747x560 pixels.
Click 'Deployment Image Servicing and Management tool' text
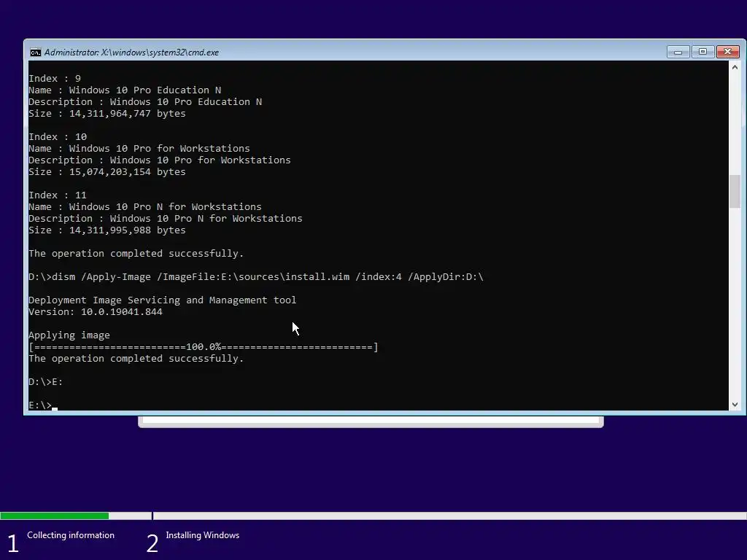pyautogui.click(x=163, y=300)
